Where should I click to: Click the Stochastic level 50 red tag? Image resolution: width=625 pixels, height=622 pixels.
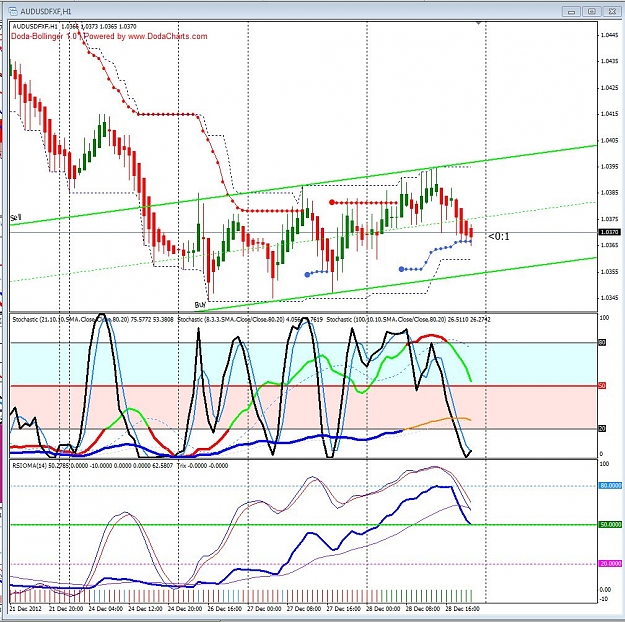click(x=602, y=386)
